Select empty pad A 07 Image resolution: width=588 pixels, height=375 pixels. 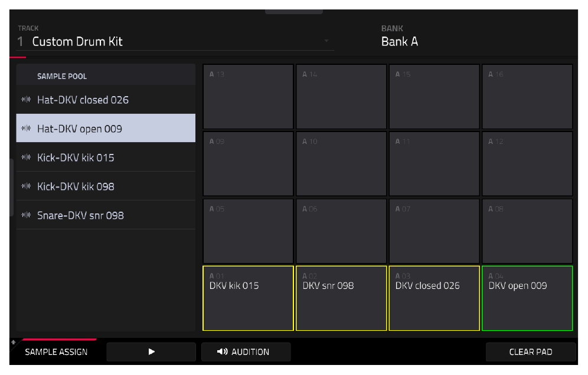point(435,231)
